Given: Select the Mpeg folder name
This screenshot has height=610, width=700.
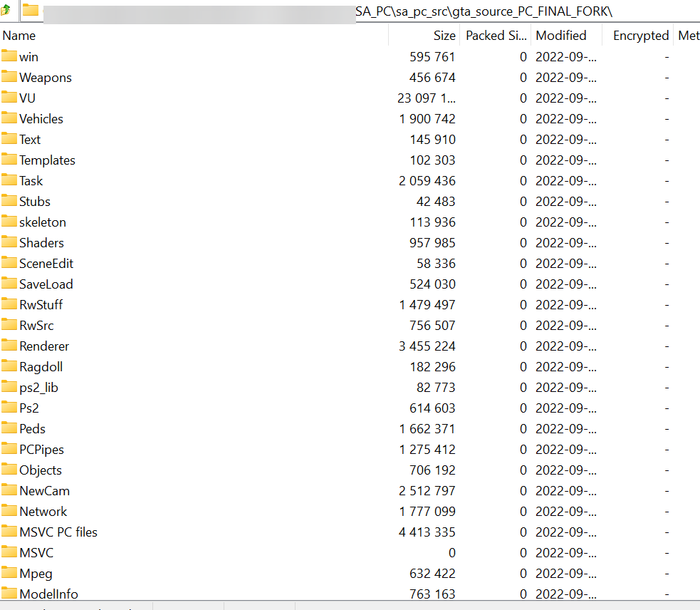Looking at the screenshot, I should (x=36, y=574).
